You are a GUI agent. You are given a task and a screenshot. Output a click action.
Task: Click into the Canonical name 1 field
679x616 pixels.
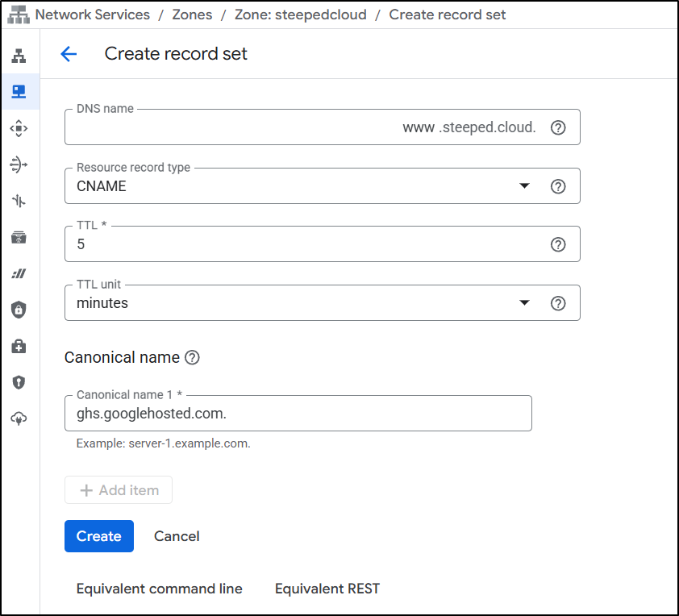coord(298,414)
